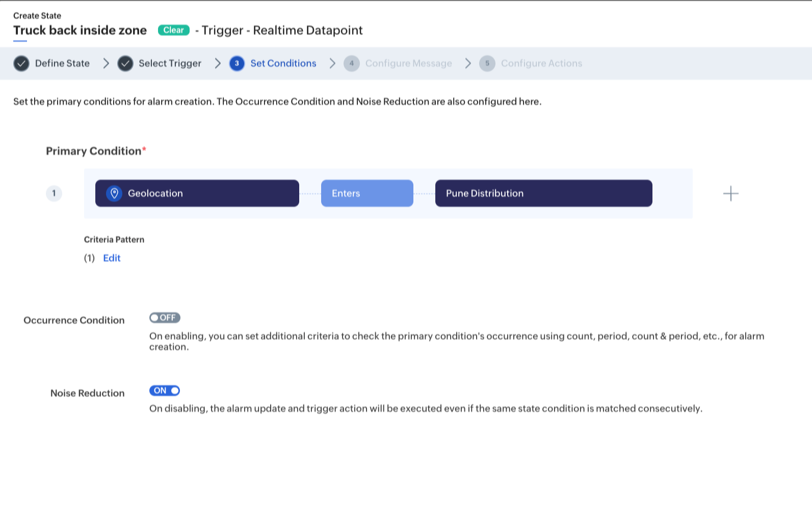Click the step 5 circle icon
Image resolution: width=812 pixels, height=515 pixels.
487,63
